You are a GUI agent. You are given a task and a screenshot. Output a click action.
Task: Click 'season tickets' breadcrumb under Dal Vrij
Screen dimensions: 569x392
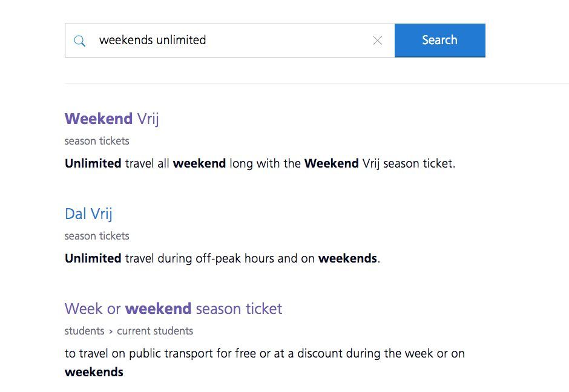click(97, 236)
